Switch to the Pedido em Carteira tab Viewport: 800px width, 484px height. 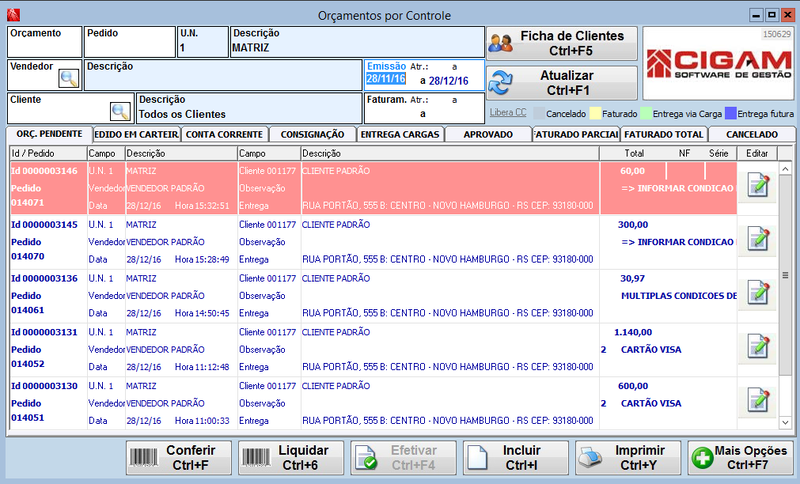[x=136, y=135]
